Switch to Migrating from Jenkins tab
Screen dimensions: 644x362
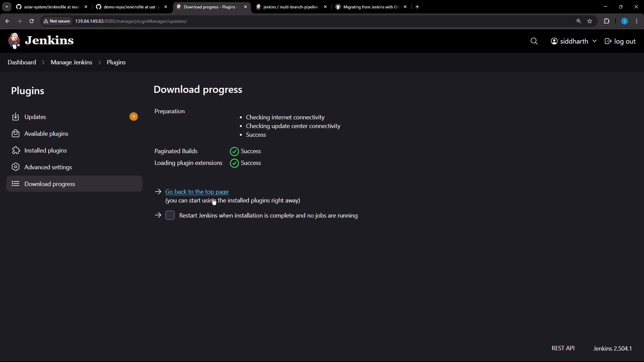coord(371,7)
